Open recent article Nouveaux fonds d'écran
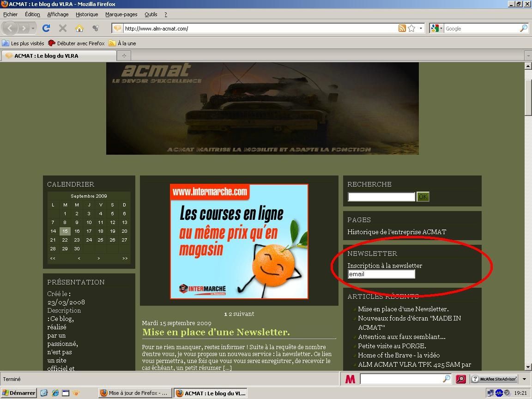The width and height of the screenshot is (532, 399). (409, 323)
